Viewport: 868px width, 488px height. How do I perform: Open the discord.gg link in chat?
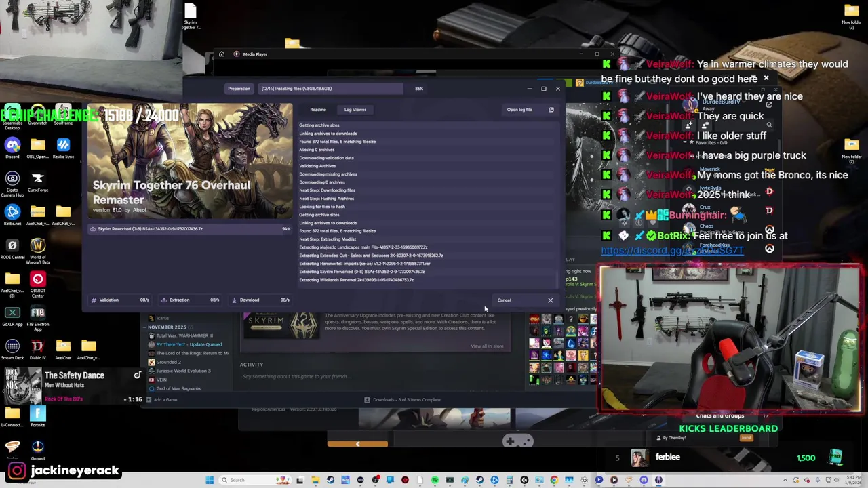[x=672, y=251]
